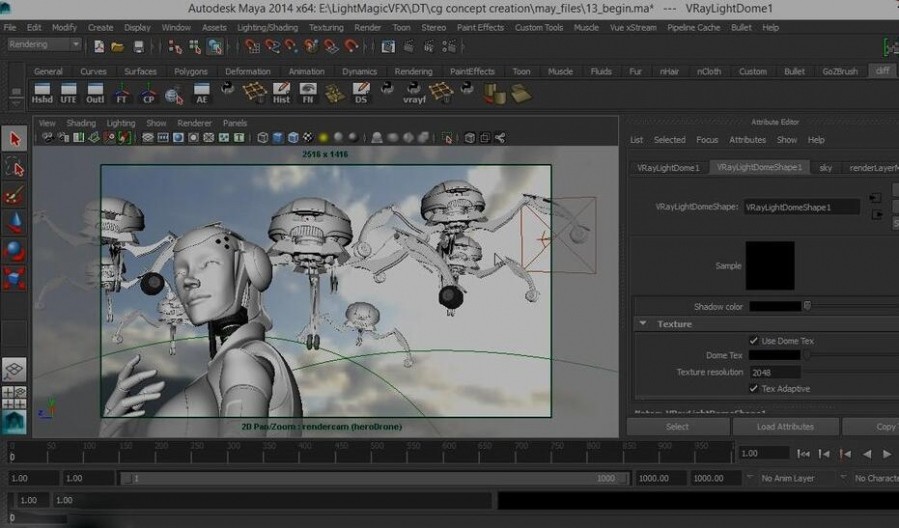This screenshot has width=899, height=528.
Task: Activate the Lasso select tool
Action: coord(14,167)
